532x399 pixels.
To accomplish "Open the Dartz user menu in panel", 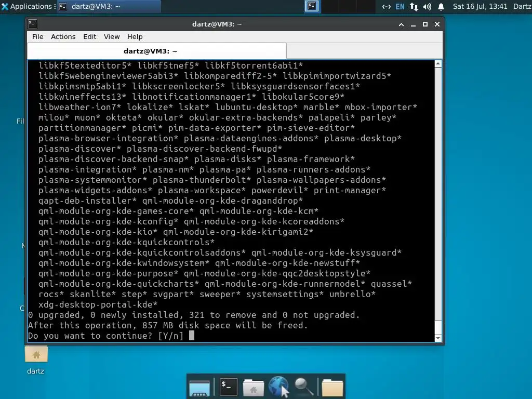I will click(x=522, y=6).
